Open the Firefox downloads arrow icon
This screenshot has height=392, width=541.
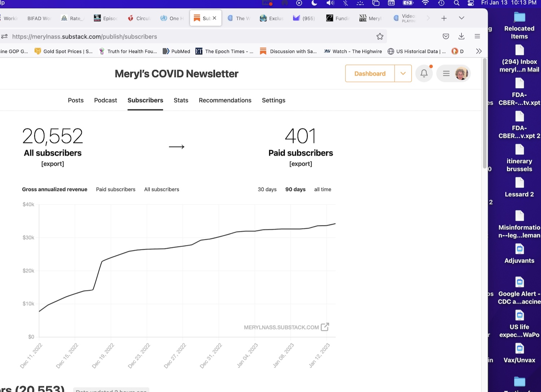[x=461, y=36]
